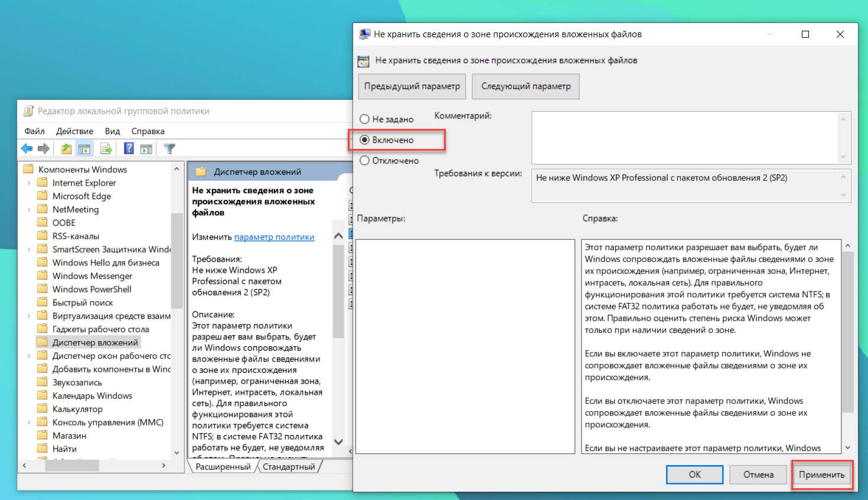Click the folder icon beside Звукозапись
868x500 pixels.
[42, 382]
